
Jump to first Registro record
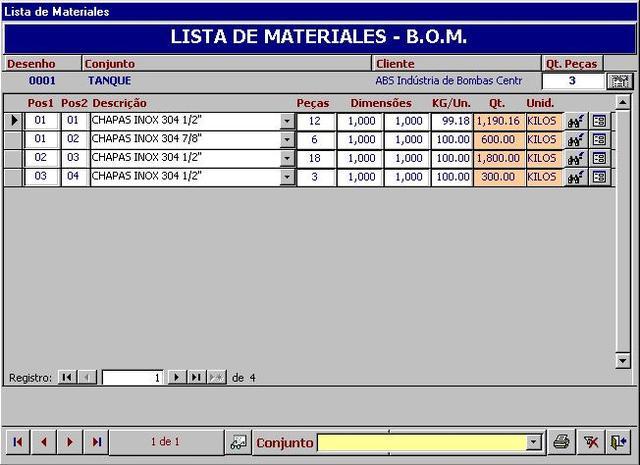point(67,377)
